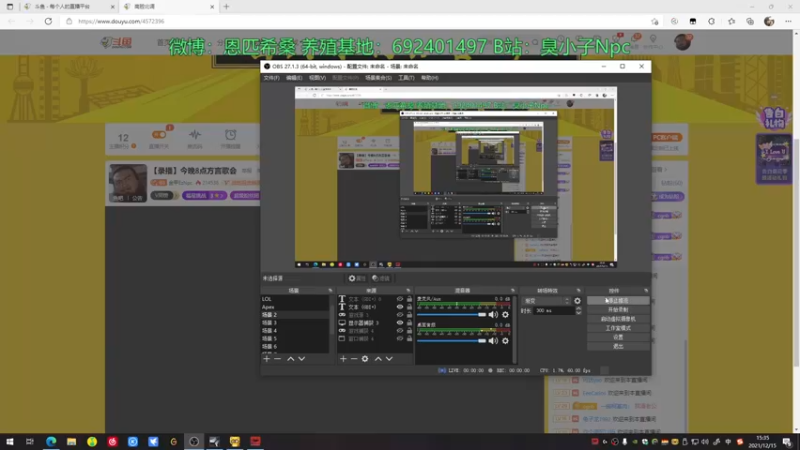Screen dimensions: 800x450
Task: Open Settings from the OBS Controls panel
Action: (x=618, y=337)
